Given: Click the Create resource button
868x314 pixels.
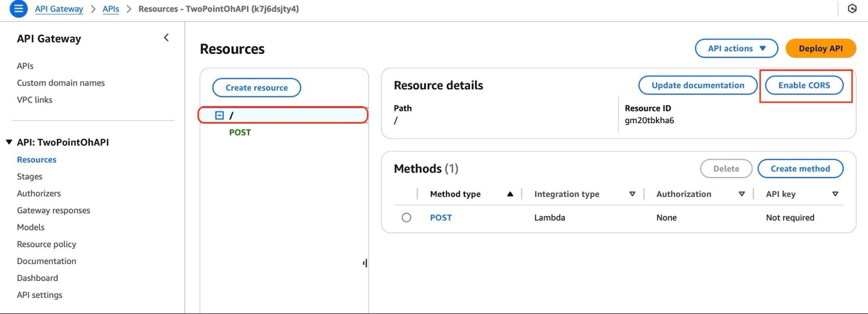Looking at the screenshot, I should point(257,88).
